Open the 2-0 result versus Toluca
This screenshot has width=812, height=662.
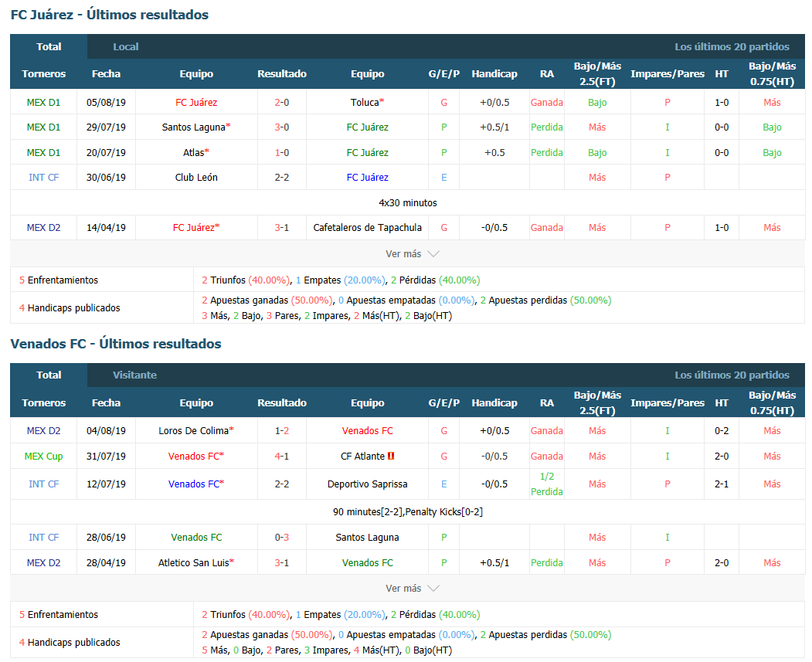(x=282, y=103)
